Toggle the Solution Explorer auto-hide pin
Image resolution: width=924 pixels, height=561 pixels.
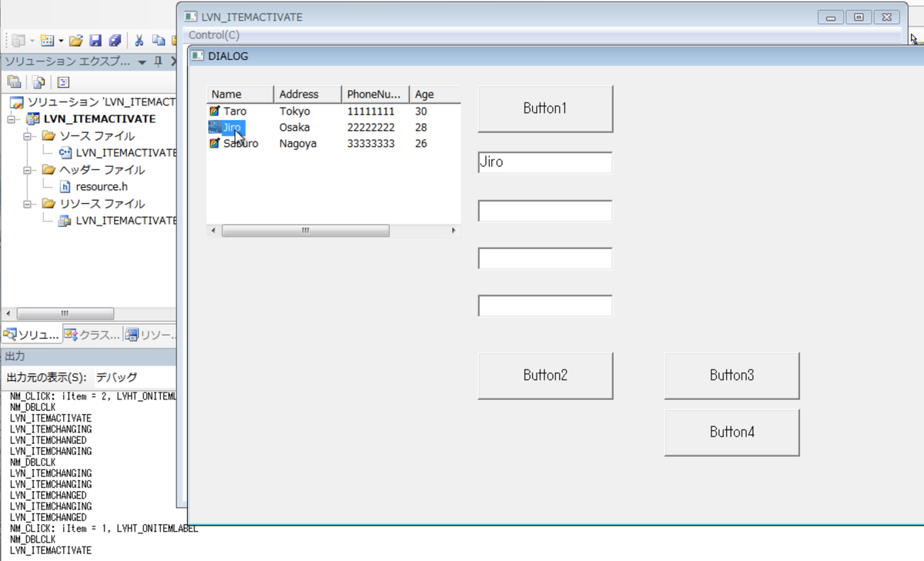click(159, 62)
